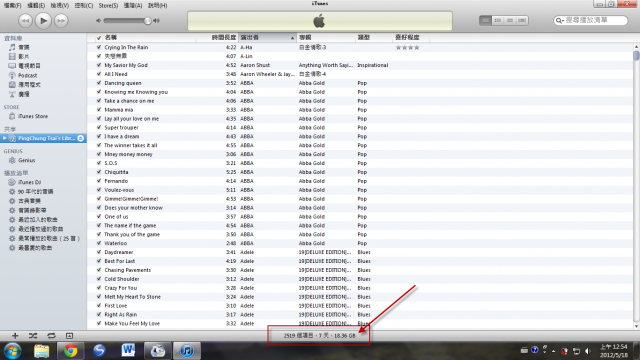Skip to the previous track
This screenshot has width=640, height=360.
coord(25,20)
